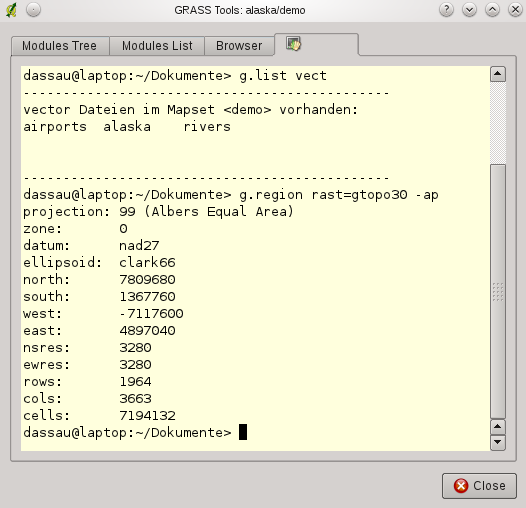
Task: Minimize window using the down chevron button
Action: click(x=469, y=10)
